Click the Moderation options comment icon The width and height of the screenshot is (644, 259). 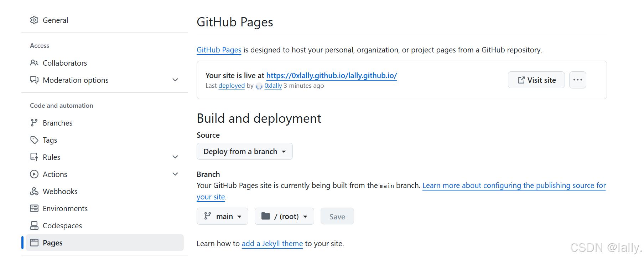(34, 80)
